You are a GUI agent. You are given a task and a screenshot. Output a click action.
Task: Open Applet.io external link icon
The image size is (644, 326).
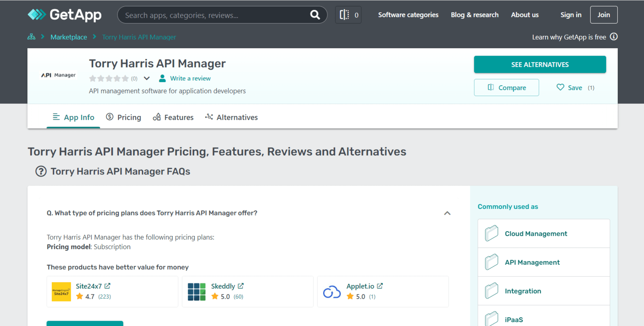pos(380,286)
